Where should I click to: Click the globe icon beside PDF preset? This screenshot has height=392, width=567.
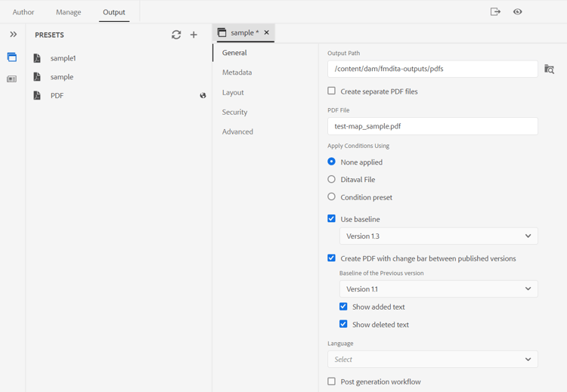[x=203, y=96]
